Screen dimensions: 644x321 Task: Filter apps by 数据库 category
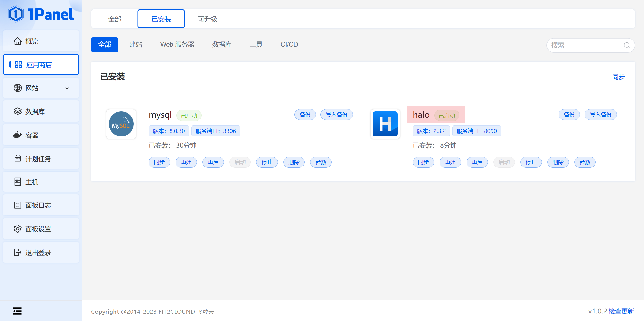pos(222,45)
